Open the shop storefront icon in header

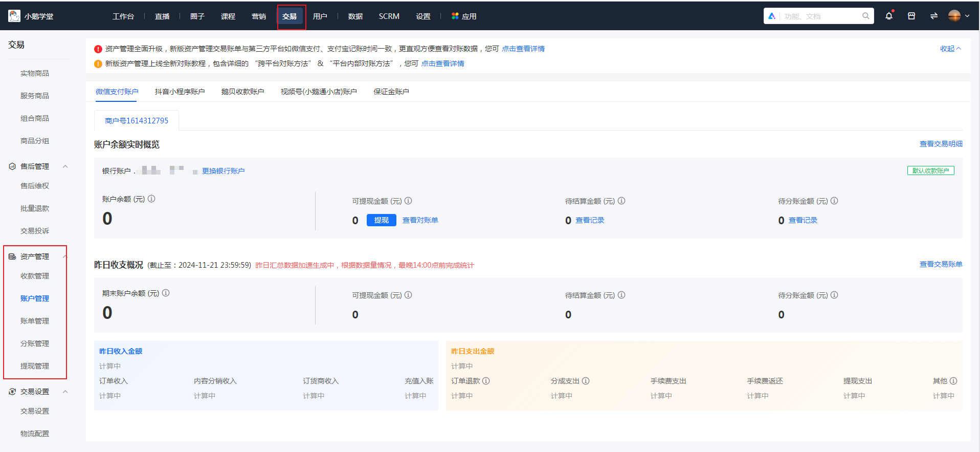pyautogui.click(x=911, y=16)
